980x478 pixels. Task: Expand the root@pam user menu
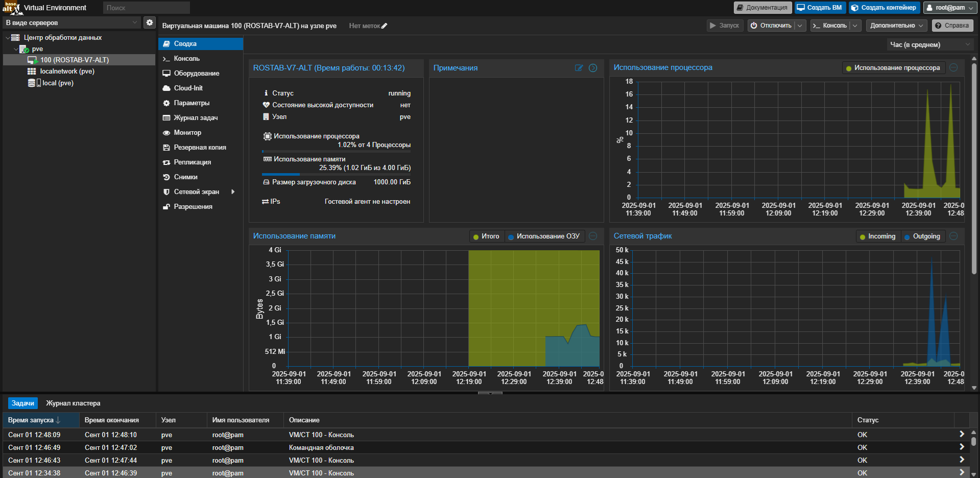(950, 8)
